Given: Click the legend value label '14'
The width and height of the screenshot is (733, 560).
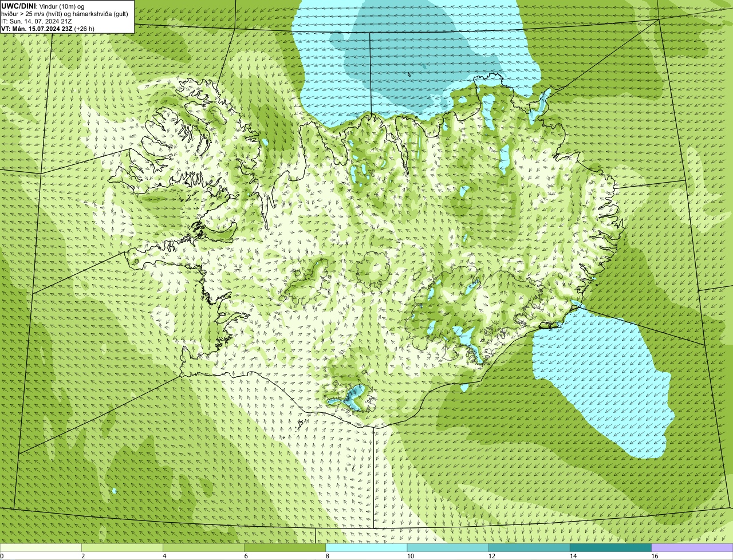Looking at the screenshot, I should coord(573,556).
